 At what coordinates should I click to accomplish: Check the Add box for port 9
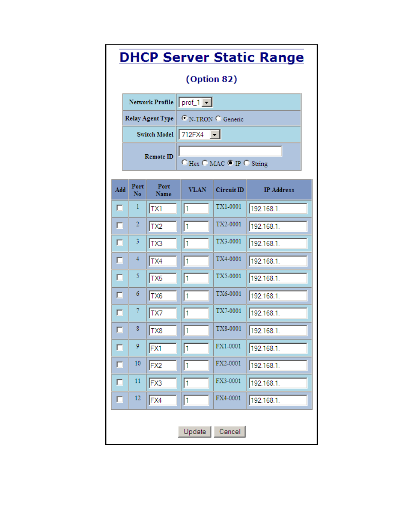(x=120, y=347)
